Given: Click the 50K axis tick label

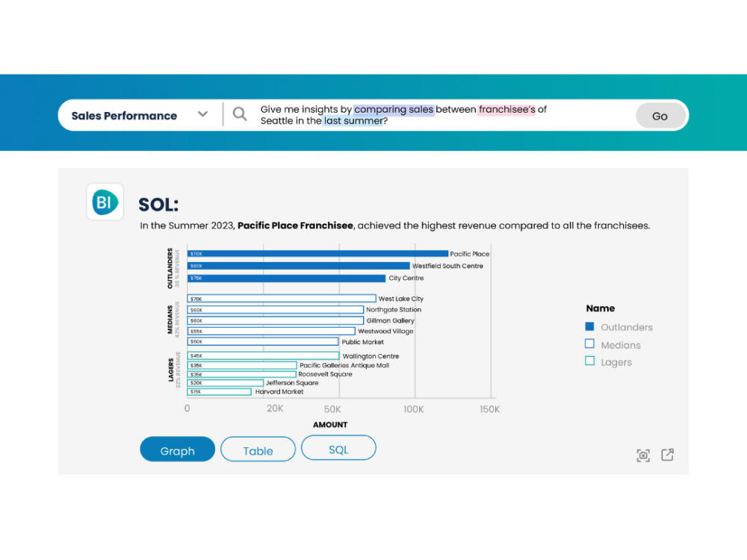Looking at the screenshot, I should 332,409.
